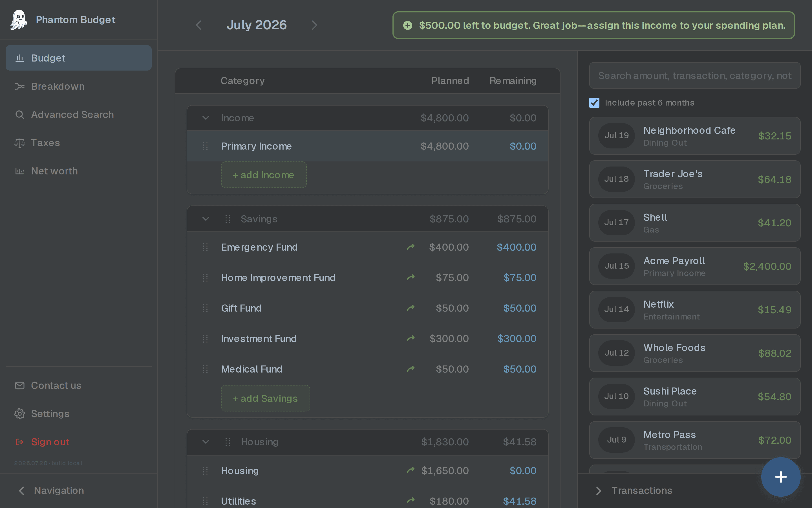Open the Shell gas transaction
The image size is (812, 508).
coord(694,223)
